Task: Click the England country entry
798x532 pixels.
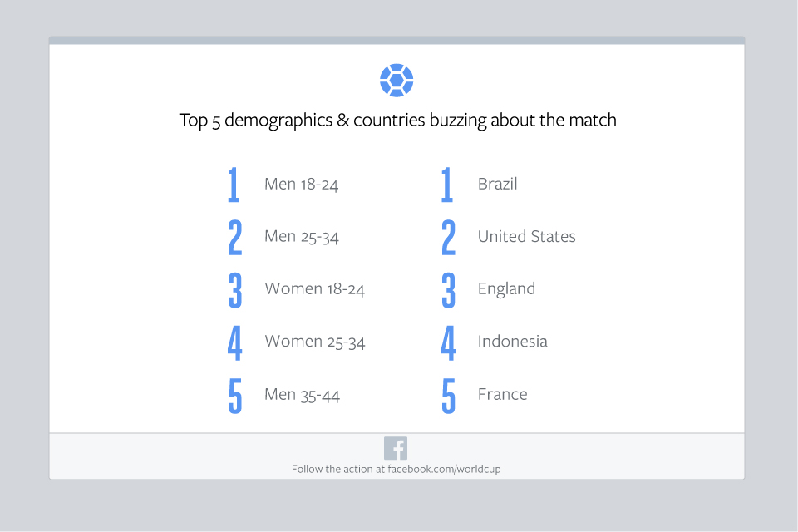Action: [506, 289]
